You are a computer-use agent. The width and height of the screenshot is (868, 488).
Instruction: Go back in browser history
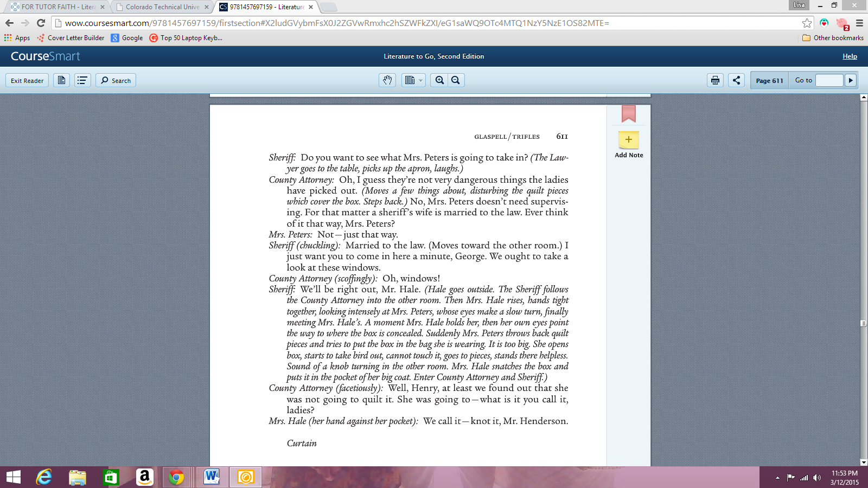pos(9,23)
